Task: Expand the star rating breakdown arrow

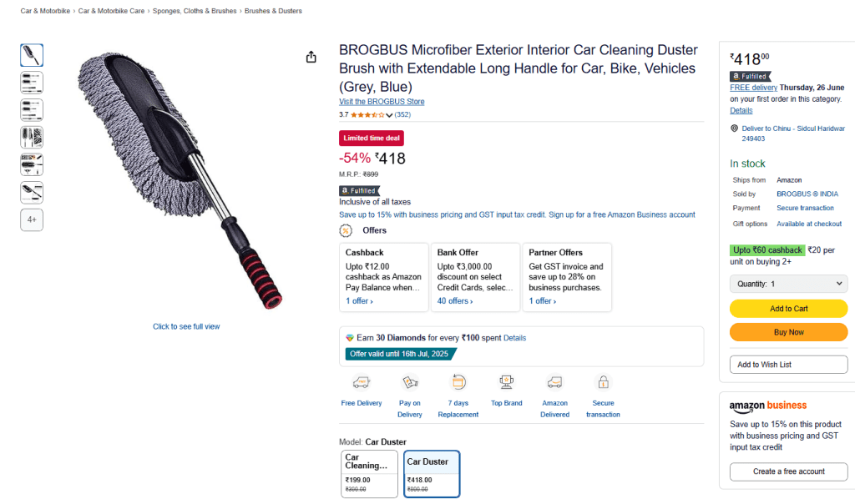Action: point(389,115)
